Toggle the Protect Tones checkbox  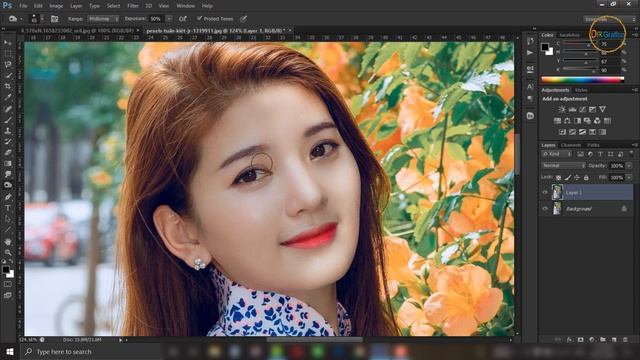pos(200,18)
